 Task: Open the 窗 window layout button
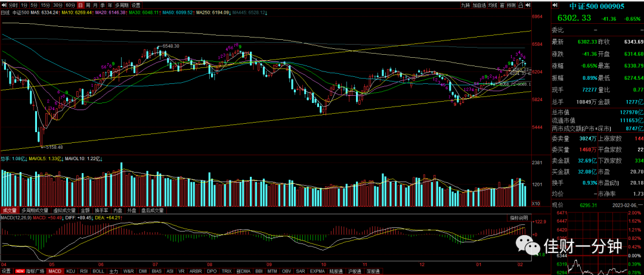502,5
